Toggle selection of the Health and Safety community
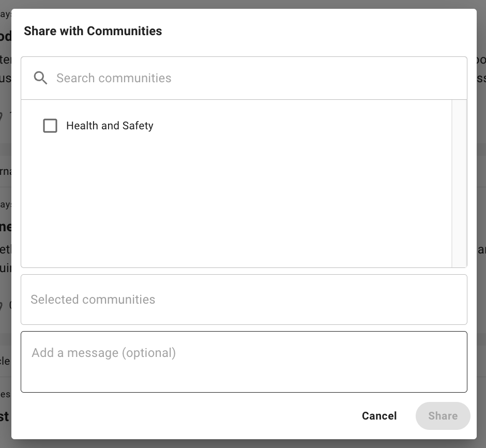The width and height of the screenshot is (486, 448). (x=50, y=126)
